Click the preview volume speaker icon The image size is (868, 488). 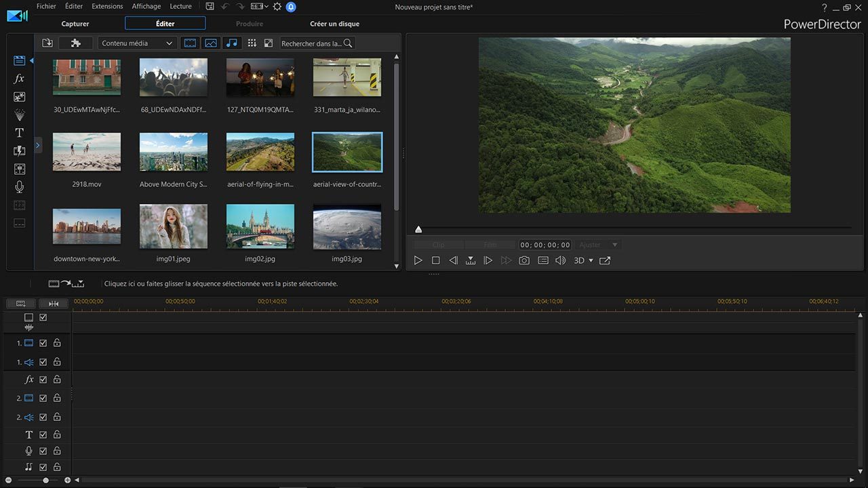(x=560, y=260)
